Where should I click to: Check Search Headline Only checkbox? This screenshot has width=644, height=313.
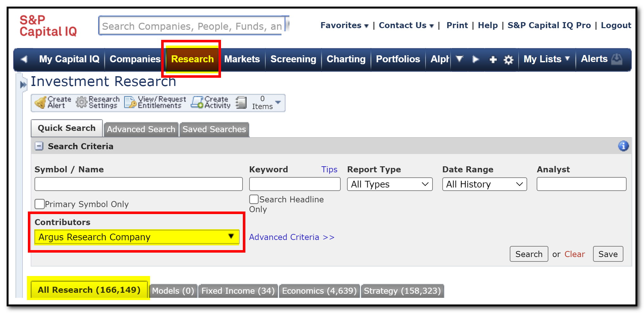254,199
